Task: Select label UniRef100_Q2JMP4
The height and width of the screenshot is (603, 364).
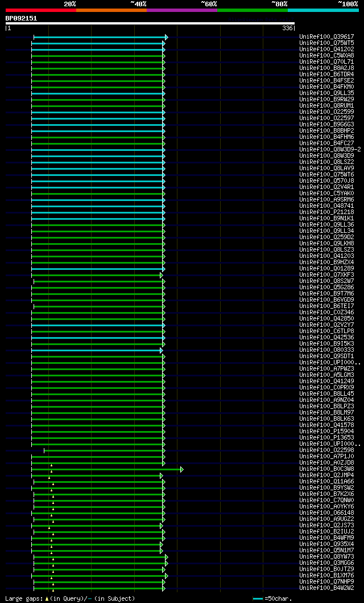Action: [x=326, y=475]
